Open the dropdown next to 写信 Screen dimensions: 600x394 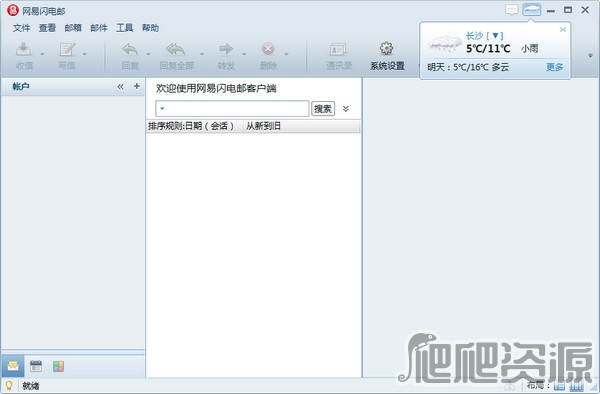(85, 54)
